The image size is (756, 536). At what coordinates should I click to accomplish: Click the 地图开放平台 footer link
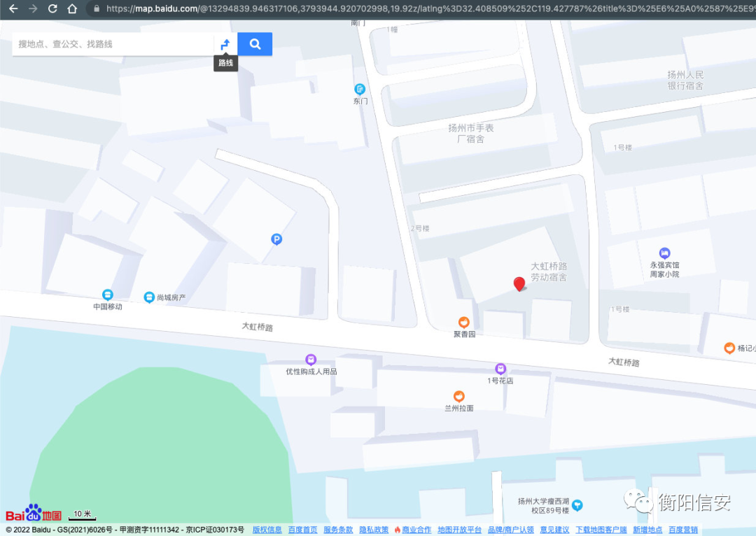[459, 530]
